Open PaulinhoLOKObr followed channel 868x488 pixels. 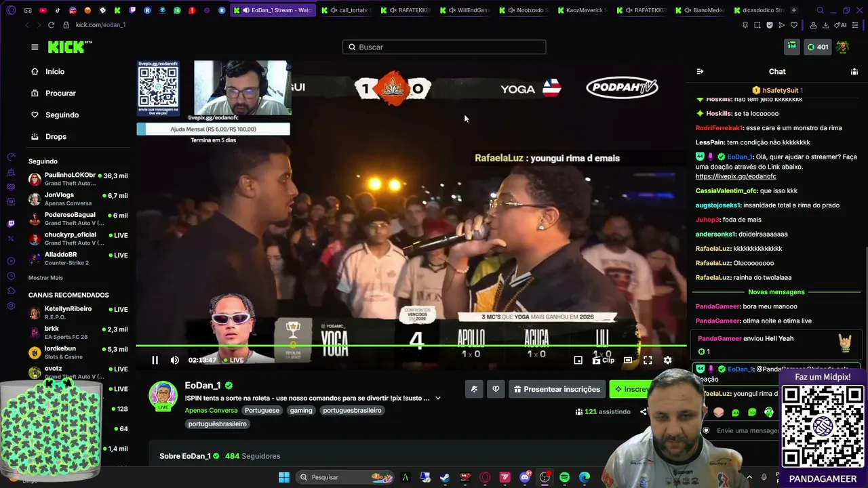(78, 179)
